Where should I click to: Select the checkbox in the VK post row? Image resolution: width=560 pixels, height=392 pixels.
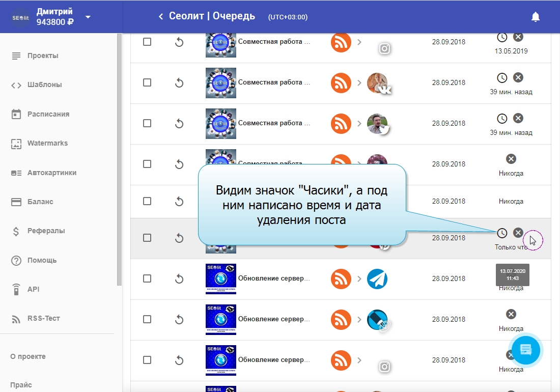coord(147,82)
